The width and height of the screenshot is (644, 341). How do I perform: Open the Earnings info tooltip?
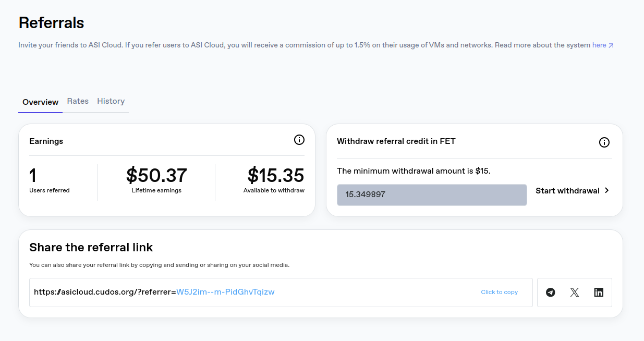click(x=299, y=140)
